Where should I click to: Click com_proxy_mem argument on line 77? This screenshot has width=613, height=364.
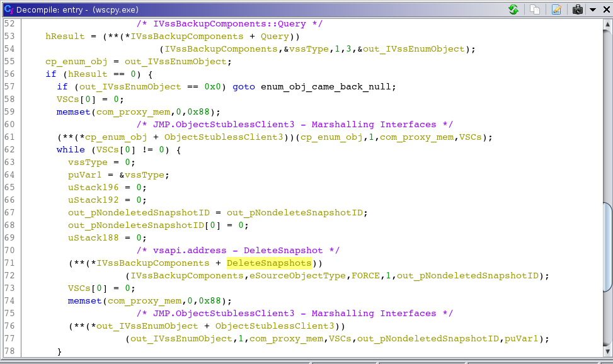(286, 339)
